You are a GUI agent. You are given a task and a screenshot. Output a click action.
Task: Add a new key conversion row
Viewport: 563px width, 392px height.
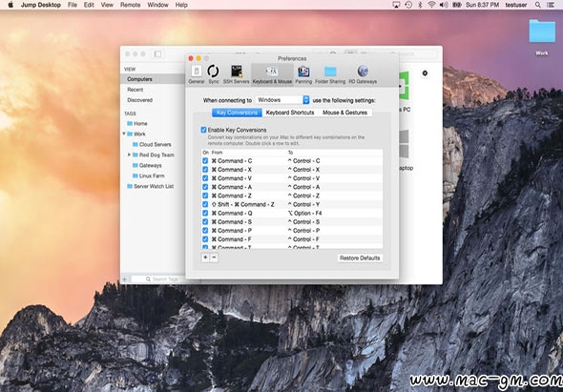(205, 258)
